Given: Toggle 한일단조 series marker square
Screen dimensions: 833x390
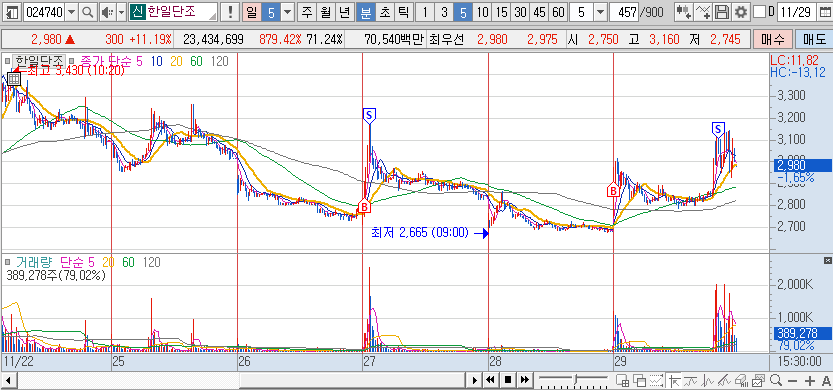Looking at the screenshot, I should point(7,61).
